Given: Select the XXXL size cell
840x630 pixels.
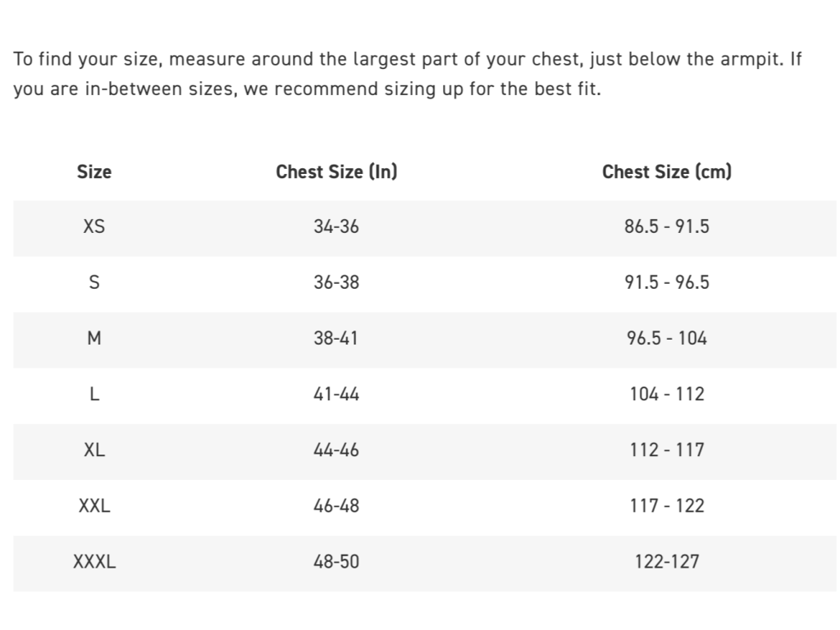Looking at the screenshot, I should point(94,562).
